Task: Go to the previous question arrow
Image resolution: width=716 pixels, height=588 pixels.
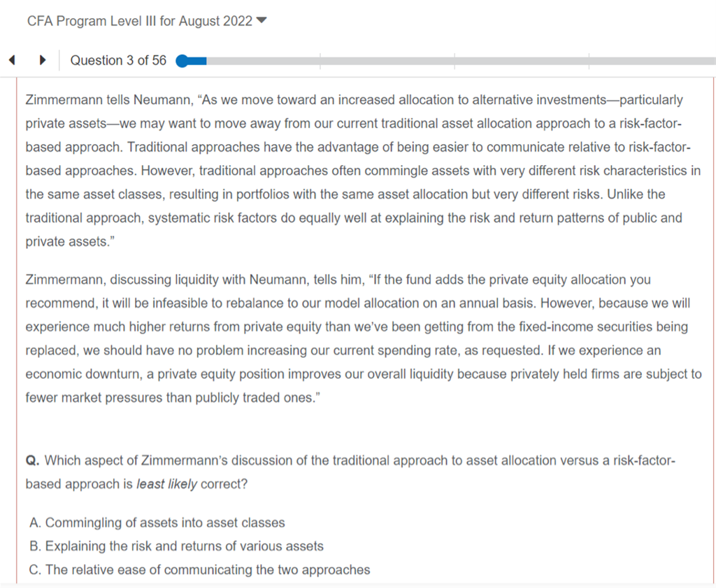Action: (x=12, y=61)
